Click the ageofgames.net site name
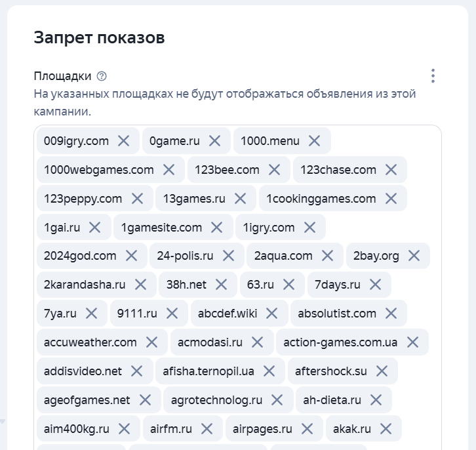Screen dimensions: 476x450 [x=87, y=400]
